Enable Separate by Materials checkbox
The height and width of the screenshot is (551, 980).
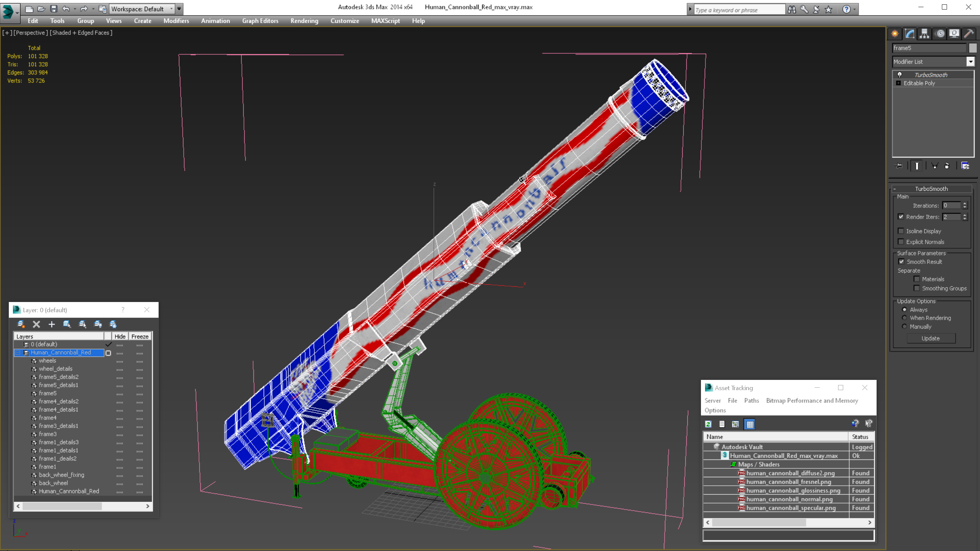(x=917, y=279)
